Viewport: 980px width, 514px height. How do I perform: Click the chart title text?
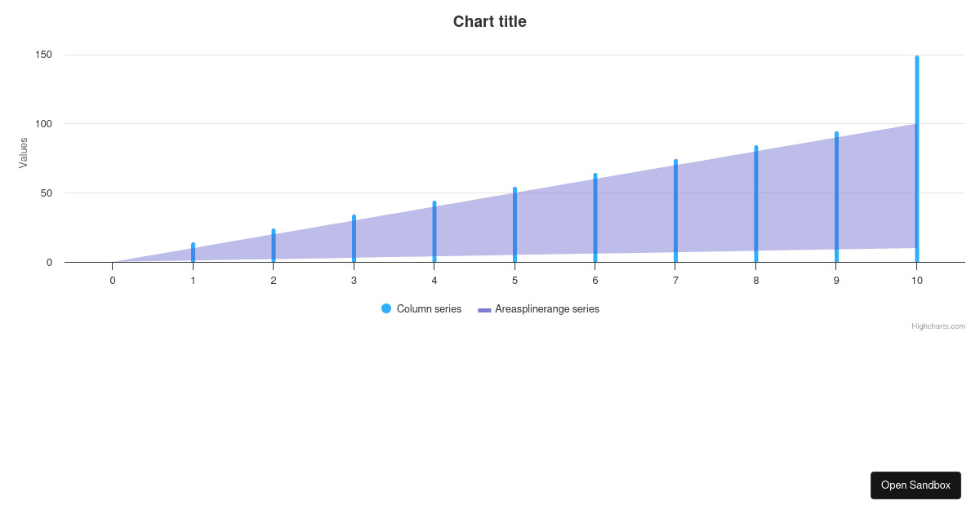[x=490, y=21]
